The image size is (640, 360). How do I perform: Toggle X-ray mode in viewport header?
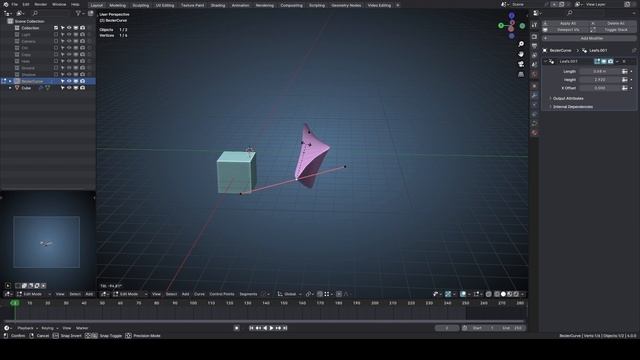click(489, 294)
